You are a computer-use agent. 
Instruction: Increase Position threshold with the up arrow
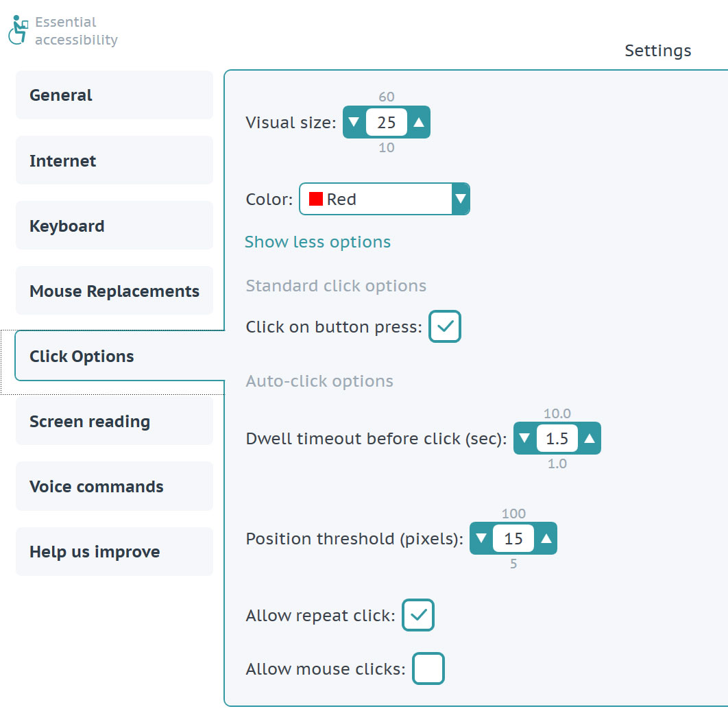546,538
